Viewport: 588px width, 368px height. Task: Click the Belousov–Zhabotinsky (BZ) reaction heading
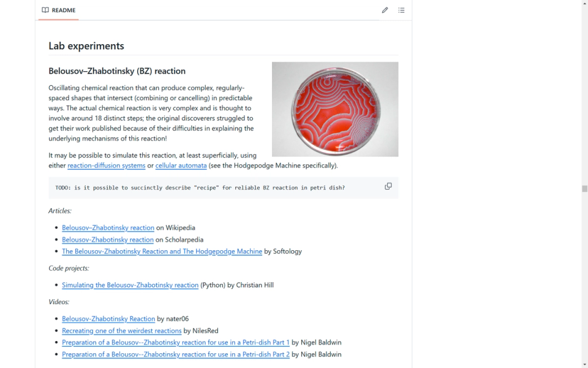[117, 71]
